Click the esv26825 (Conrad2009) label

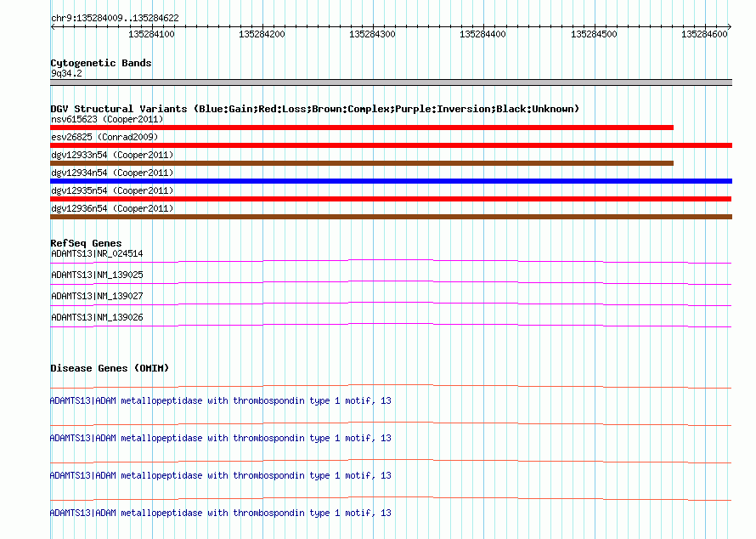(x=104, y=137)
